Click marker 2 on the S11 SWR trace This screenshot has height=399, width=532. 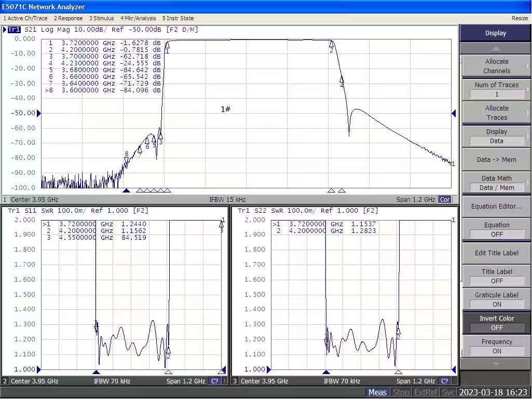[x=168, y=351]
